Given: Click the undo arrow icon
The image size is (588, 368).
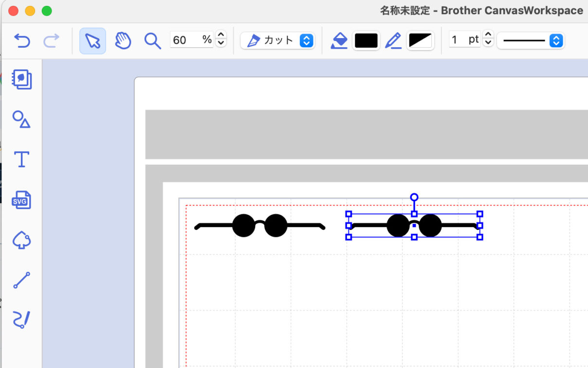Looking at the screenshot, I should 22,40.
